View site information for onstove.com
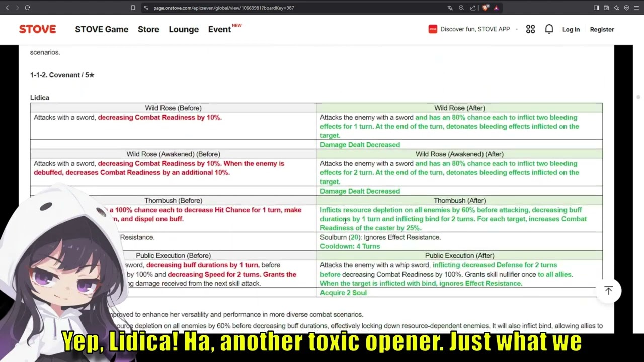 click(146, 8)
